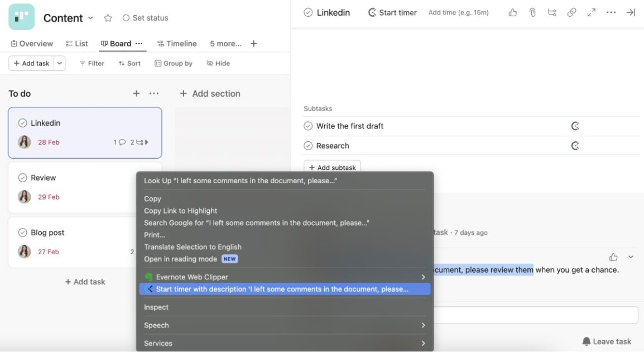Copy the task link icon
Viewport: 644px width, 352px height.
coord(571,12)
